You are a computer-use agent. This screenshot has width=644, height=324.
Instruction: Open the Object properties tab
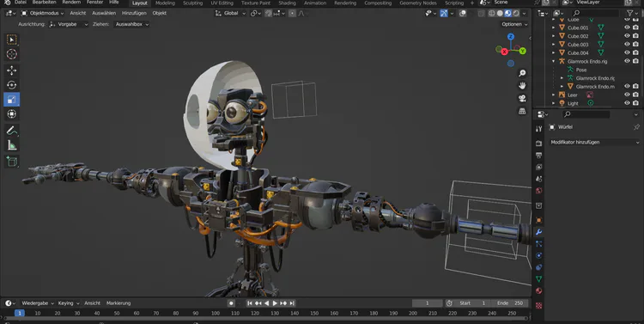(x=539, y=220)
